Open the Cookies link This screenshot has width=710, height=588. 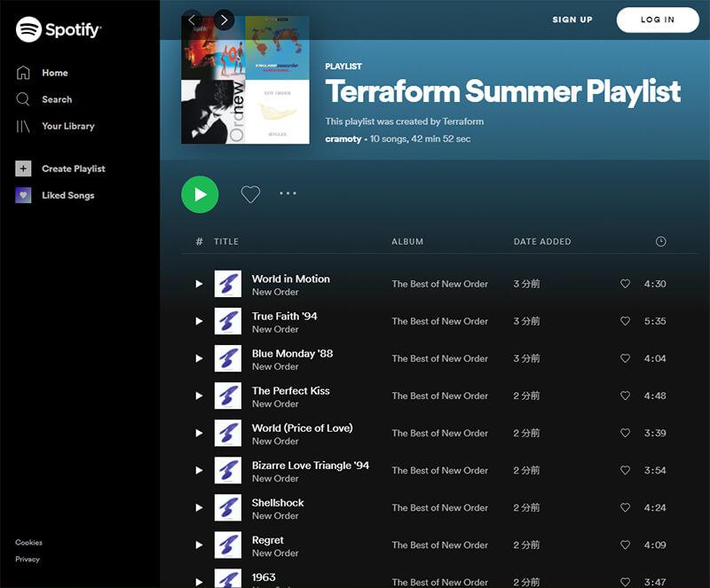click(x=28, y=542)
